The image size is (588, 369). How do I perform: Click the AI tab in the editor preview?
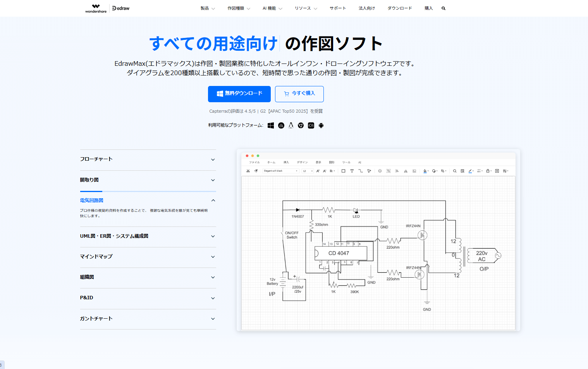(x=359, y=162)
